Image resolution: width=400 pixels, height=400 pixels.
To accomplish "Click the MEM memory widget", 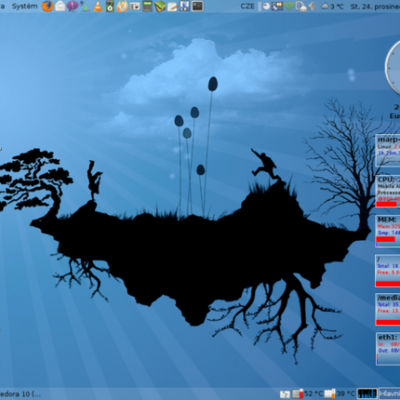I will [388, 231].
